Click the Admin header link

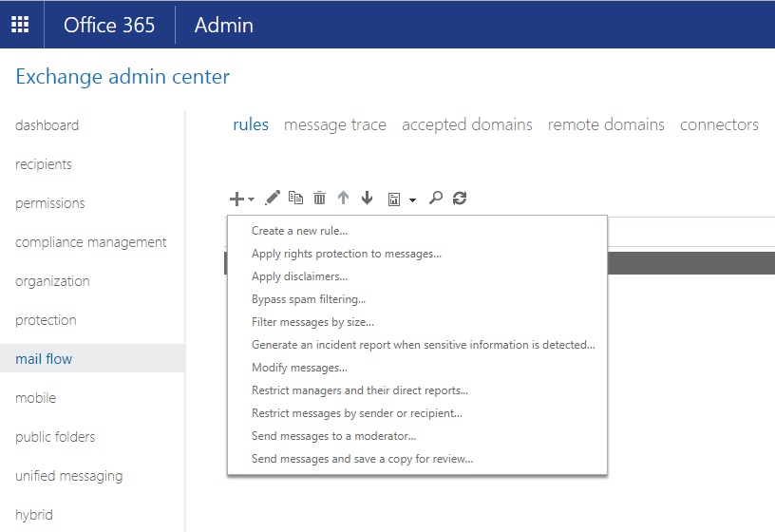[x=224, y=25]
